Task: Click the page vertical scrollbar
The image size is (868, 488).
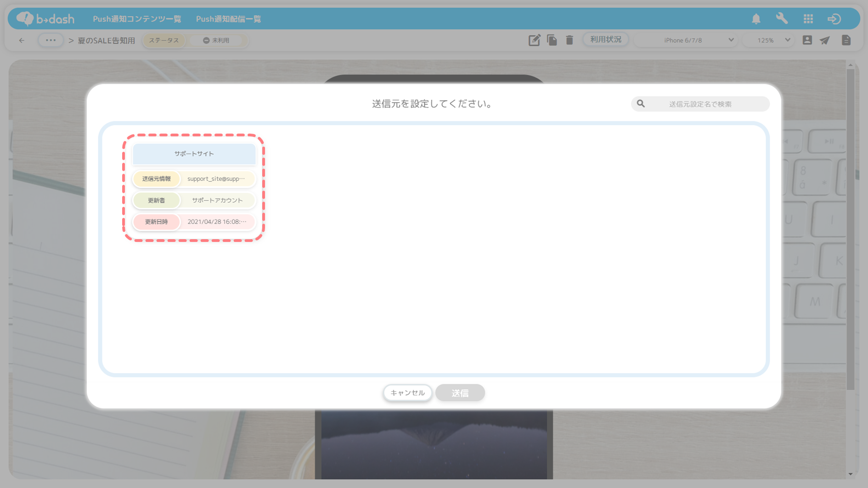Action: tap(851, 230)
